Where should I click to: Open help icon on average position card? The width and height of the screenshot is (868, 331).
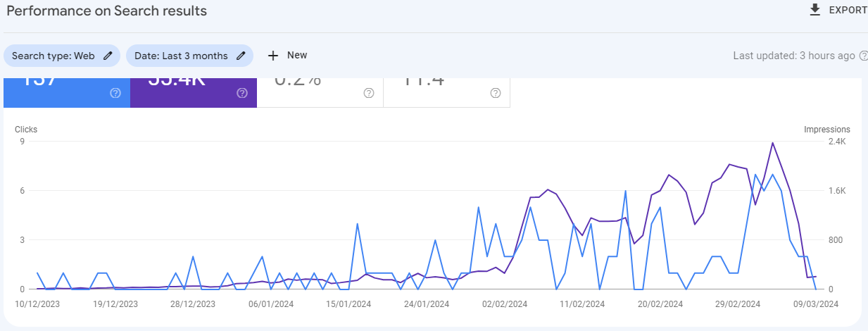(x=495, y=93)
